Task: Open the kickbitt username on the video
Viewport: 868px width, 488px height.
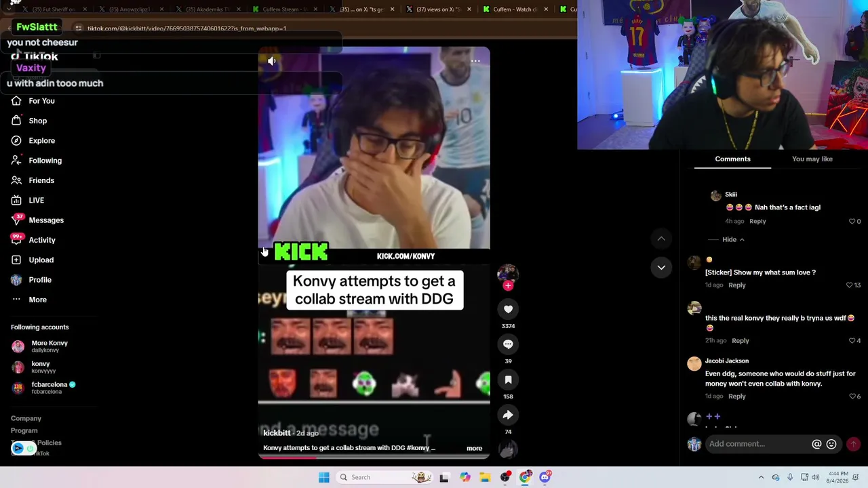Action: (277, 433)
